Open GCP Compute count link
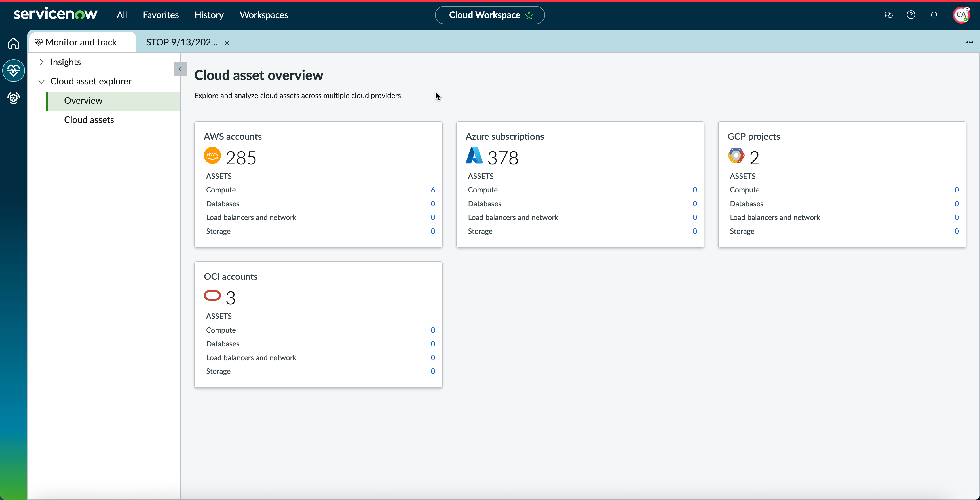Viewport: 980px width, 500px height. (x=956, y=190)
